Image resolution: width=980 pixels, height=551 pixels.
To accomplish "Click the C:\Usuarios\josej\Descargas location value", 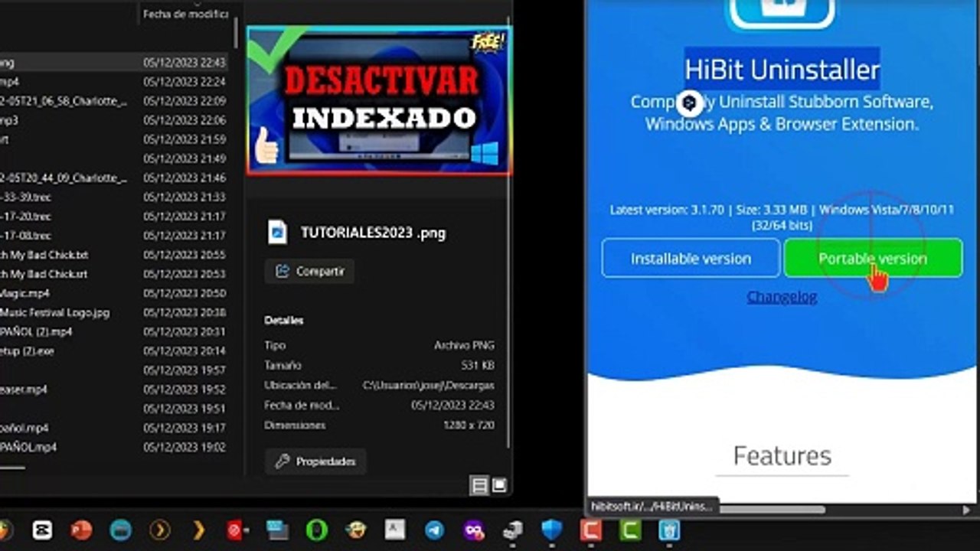I will pos(428,385).
